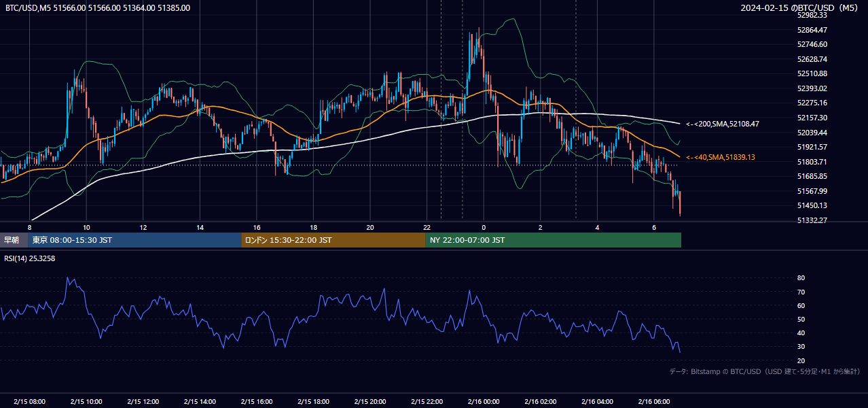The image size is (868, 408).
Task: Click price axis value 52510.88
Action: (812, 73)
